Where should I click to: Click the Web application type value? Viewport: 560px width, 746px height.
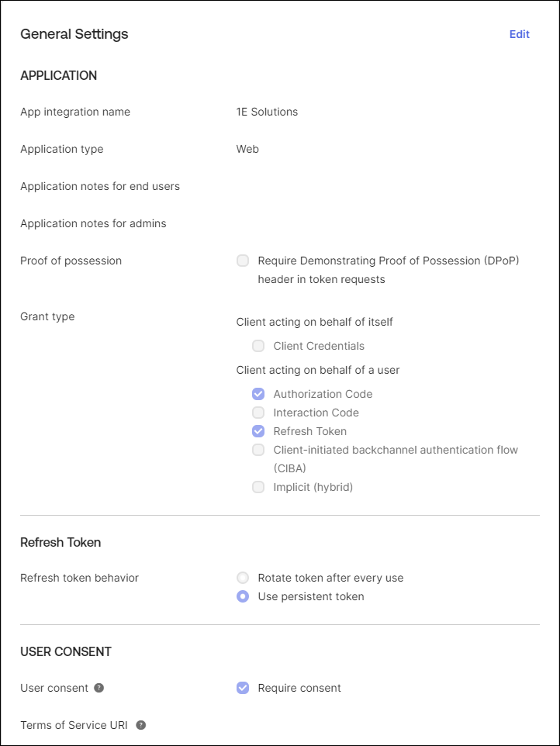(247, 149)
